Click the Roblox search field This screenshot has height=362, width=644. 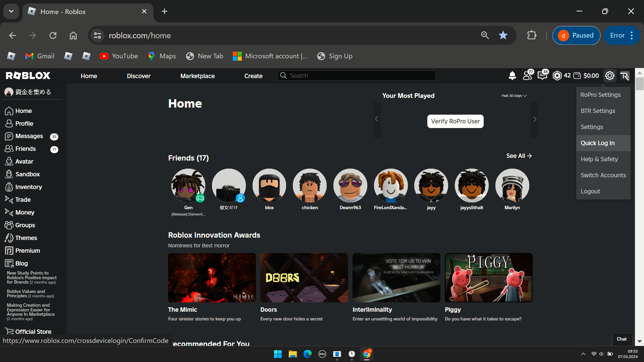click(357, 76)
